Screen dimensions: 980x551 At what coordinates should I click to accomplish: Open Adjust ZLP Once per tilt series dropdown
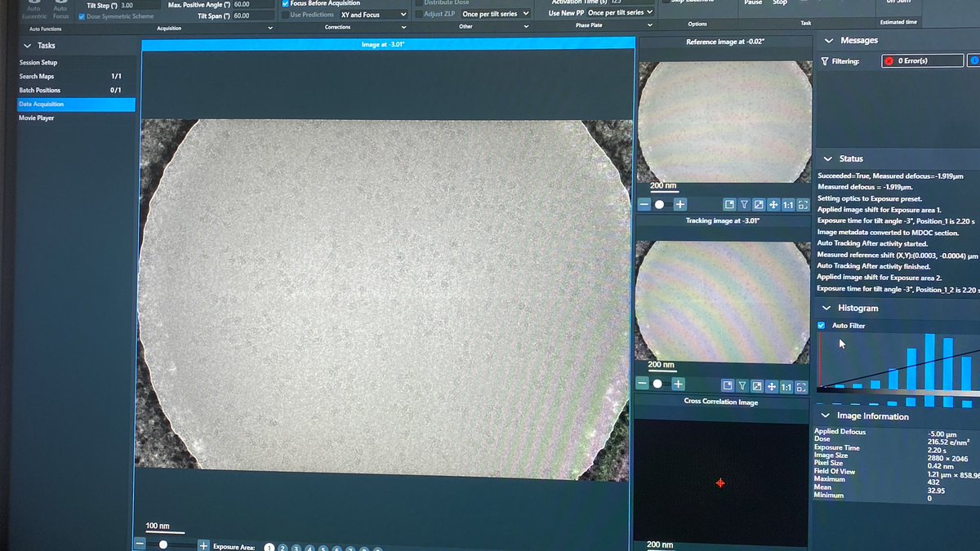pyautogui.click(x=495, y=14)
